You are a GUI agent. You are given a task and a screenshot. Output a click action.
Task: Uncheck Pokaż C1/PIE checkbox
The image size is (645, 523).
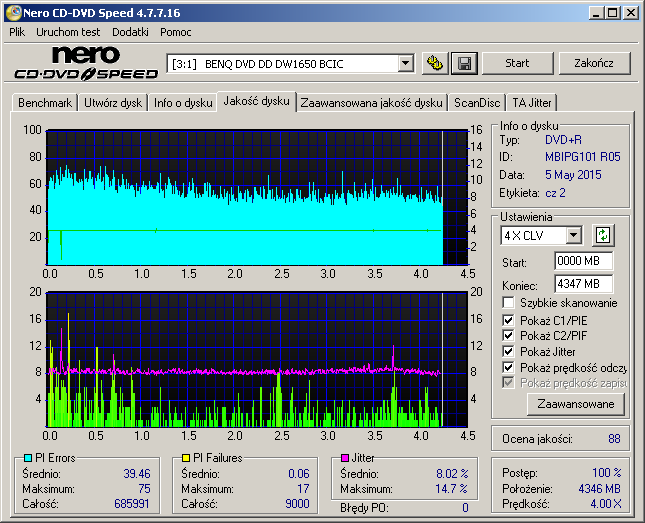(508, 320)
